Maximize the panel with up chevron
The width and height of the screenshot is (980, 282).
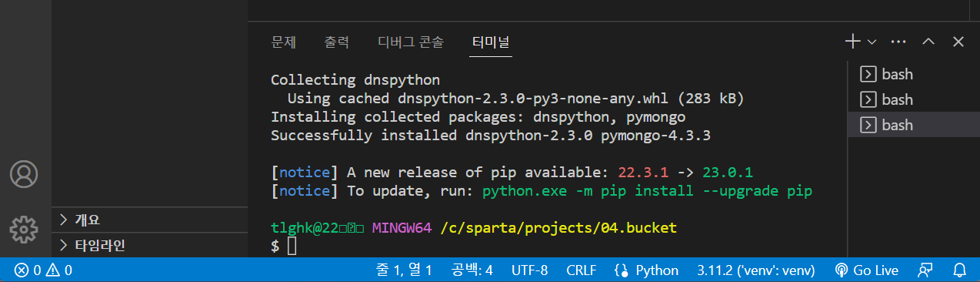point(928,42)
